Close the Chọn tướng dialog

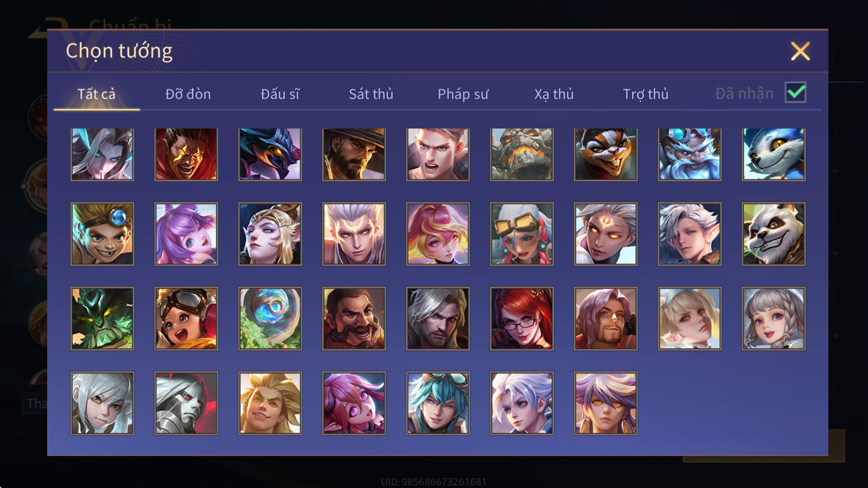pos(800,51)
